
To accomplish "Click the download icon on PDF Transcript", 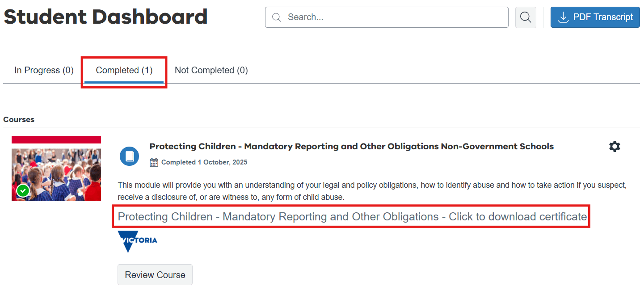I will point(563,17).
